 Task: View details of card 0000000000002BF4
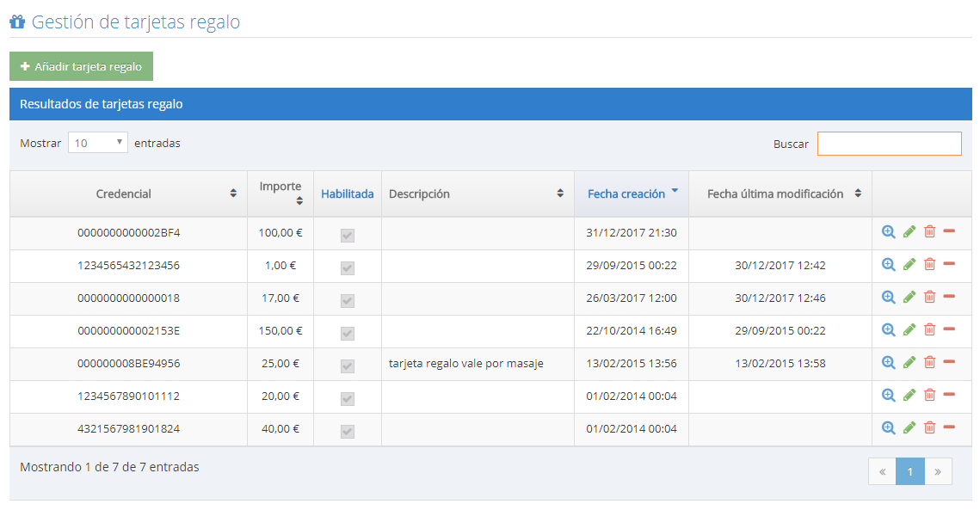889,231
